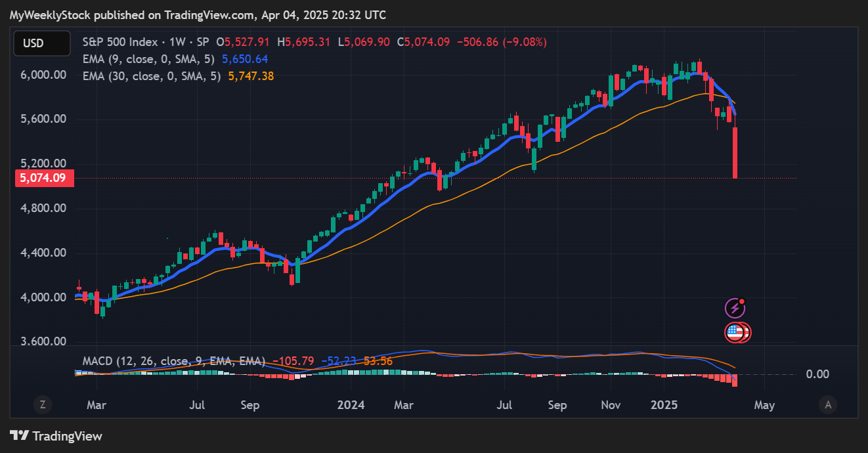Click the TradingView logo
This screenshot has width=868, height=453.
[56, 436]
